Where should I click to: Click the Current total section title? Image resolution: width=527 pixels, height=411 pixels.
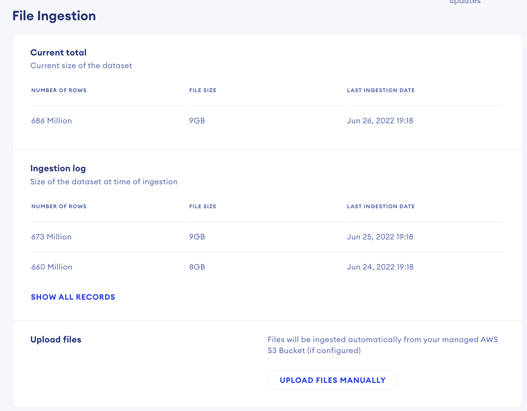point(58,52)
